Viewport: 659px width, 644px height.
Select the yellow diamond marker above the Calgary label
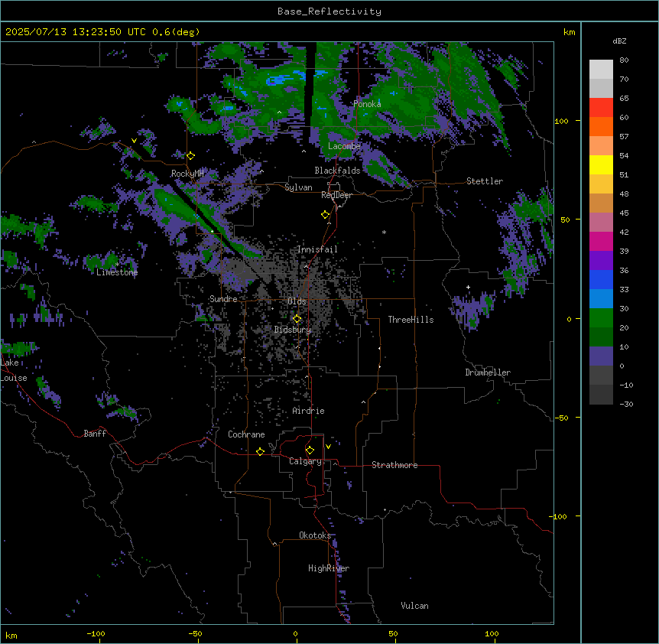(310, 450)
